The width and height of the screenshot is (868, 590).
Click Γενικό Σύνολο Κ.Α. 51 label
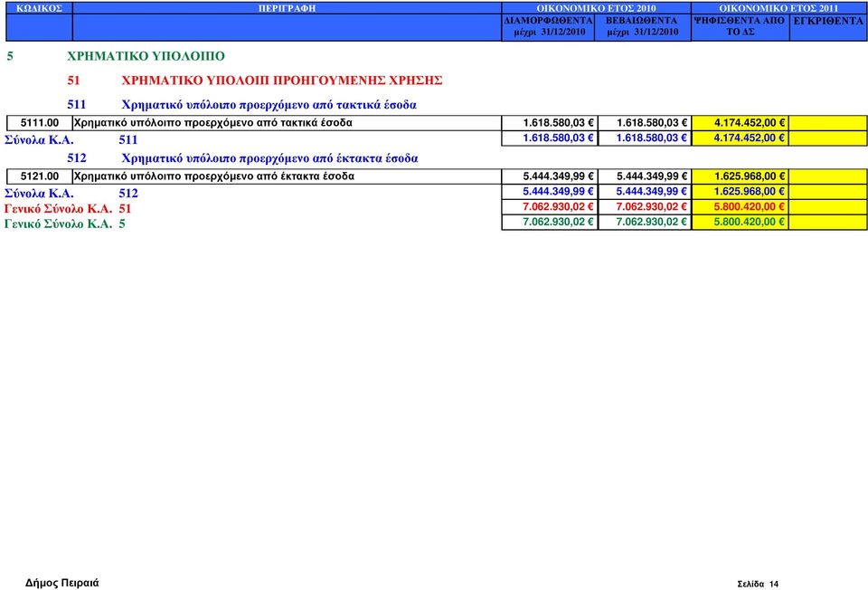coord(68,209)
